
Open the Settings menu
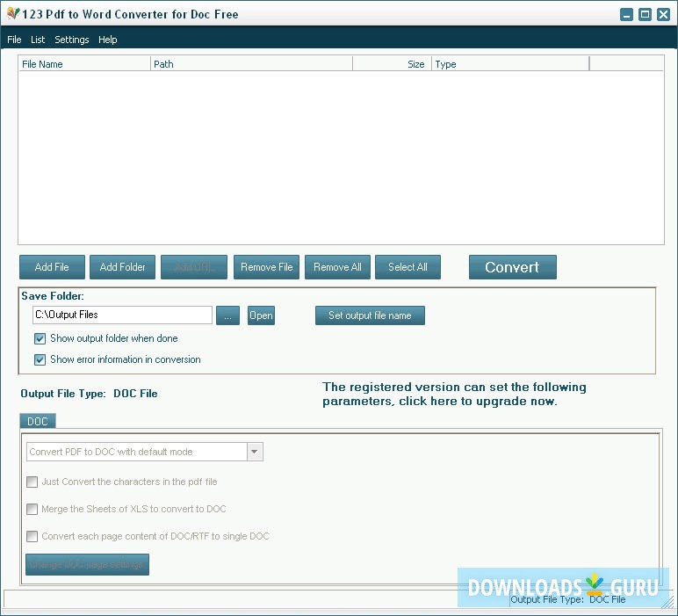coord(72,40)
